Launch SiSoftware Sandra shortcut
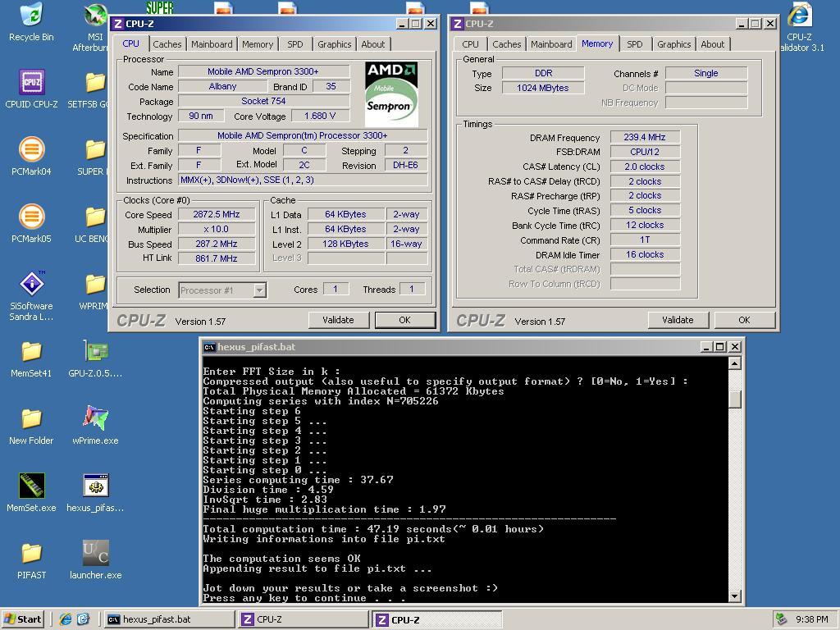The width and height of the screenshot is (840, 630). tap(31, 295)
